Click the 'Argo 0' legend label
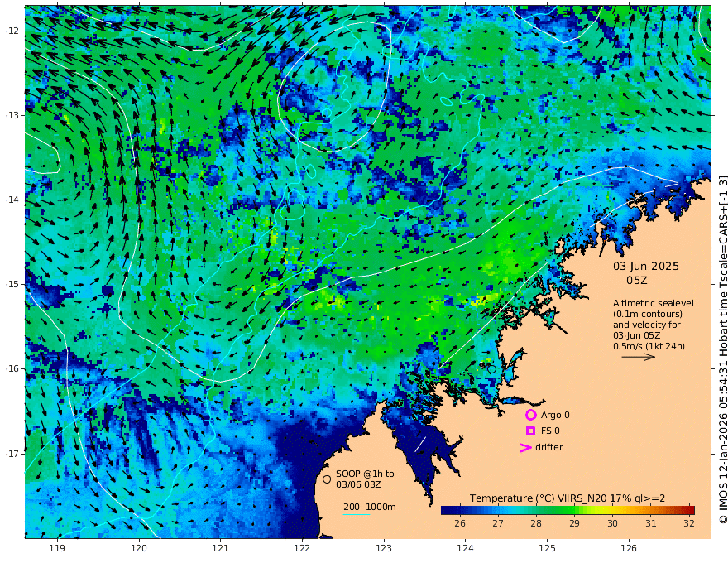 555,415
